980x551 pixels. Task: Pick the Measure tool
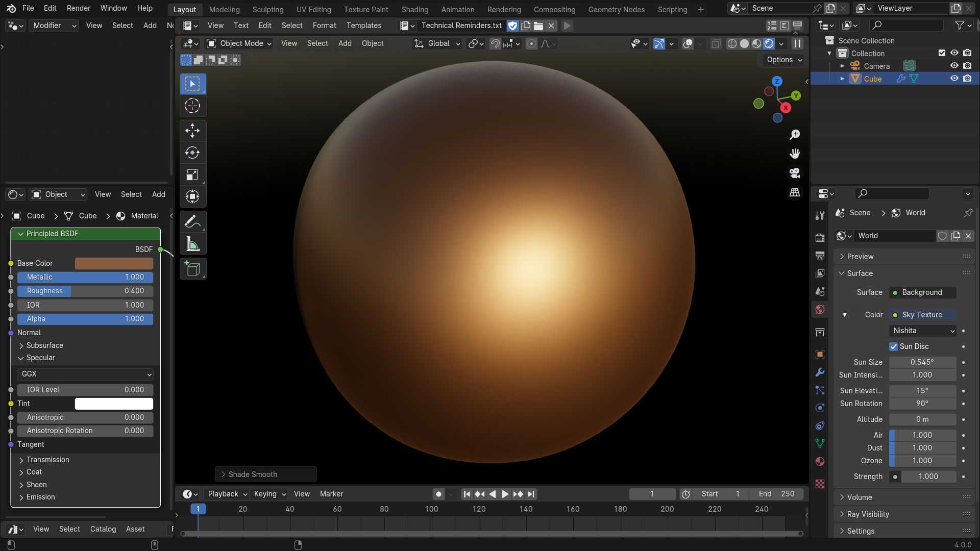192,244
